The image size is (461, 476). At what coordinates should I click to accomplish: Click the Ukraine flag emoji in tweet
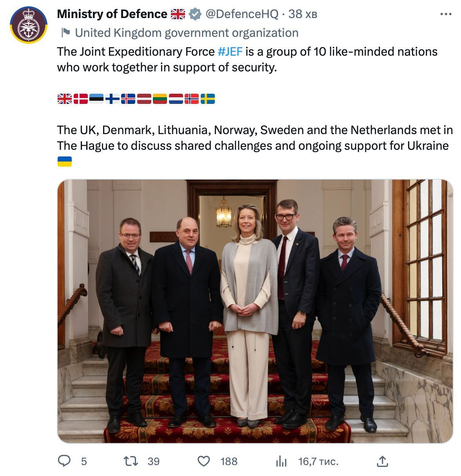pos(65,161)
